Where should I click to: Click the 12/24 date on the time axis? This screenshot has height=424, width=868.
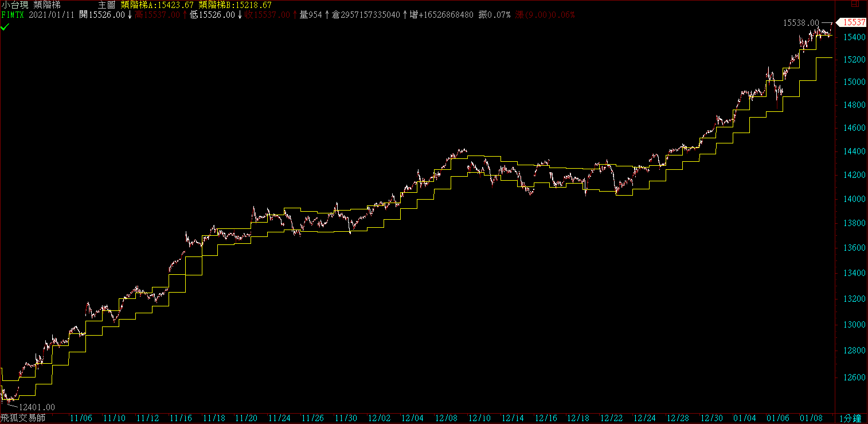(x=644, y=419)
